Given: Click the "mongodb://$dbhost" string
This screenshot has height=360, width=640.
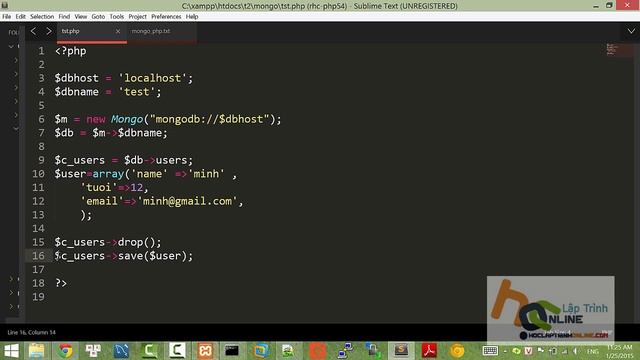Looking at the screenshot, I should (x=211, y=119).
